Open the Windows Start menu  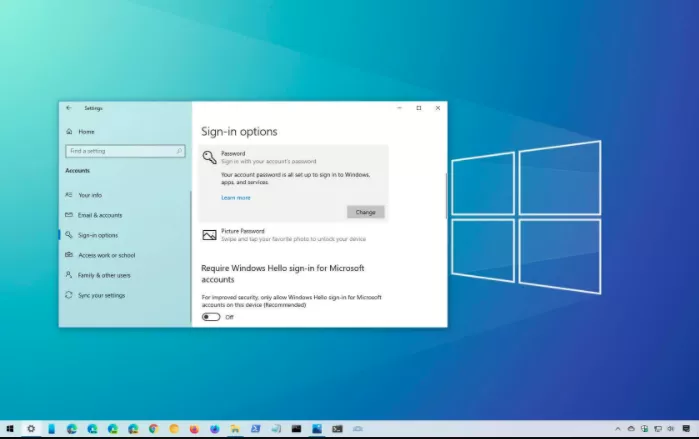[x=10, y=429]
